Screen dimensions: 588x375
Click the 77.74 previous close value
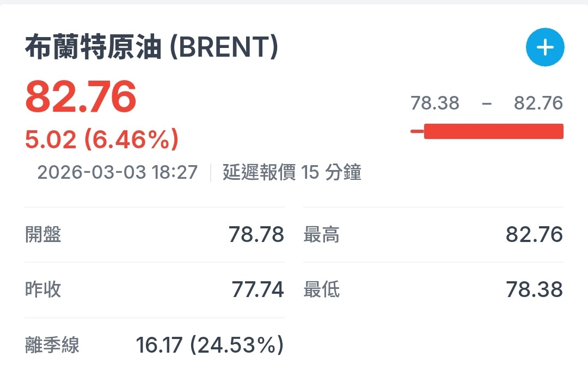tap(258, 289)
